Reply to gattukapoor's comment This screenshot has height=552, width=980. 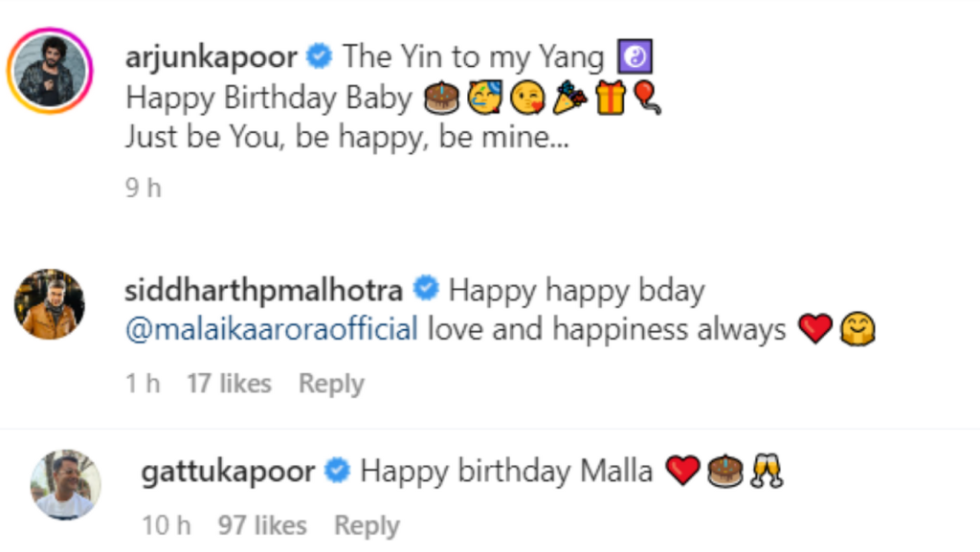point(367,526)
